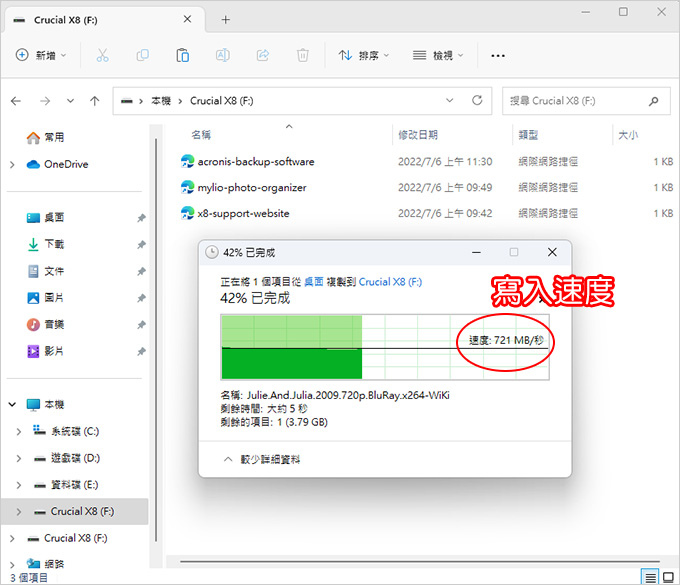Click the Back navigation arrow
680x585 pixels.
[x=16, y=101]
